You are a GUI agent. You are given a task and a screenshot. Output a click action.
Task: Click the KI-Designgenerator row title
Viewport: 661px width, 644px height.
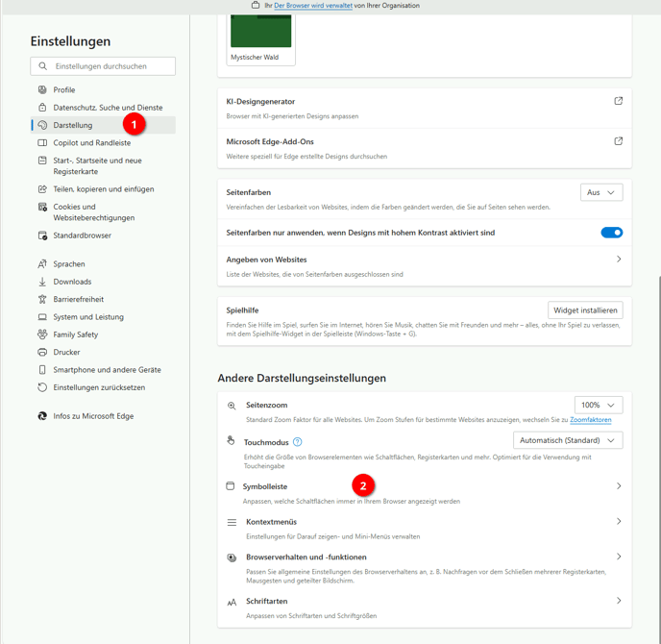click(x=260, y=102)
